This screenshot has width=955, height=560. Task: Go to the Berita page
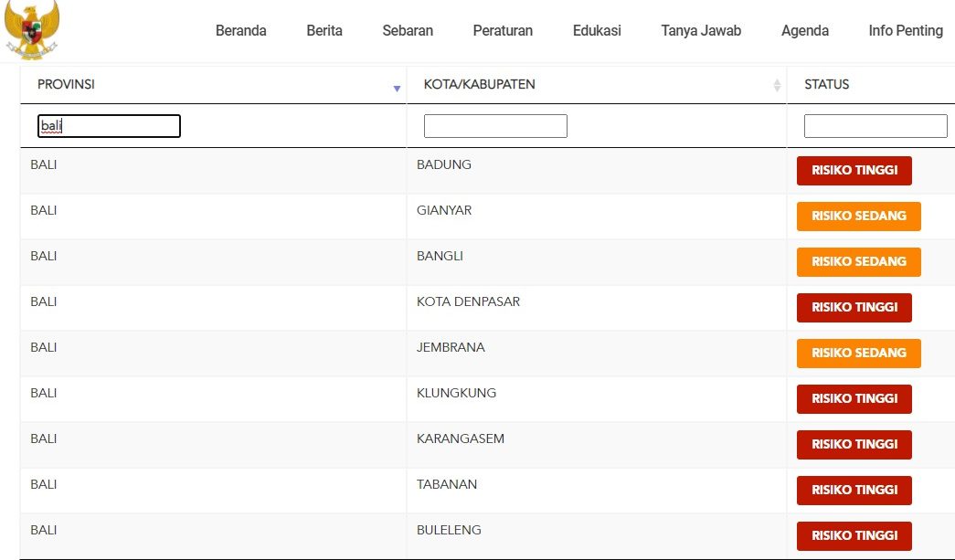pyautogui.click(x=324, y=31)
